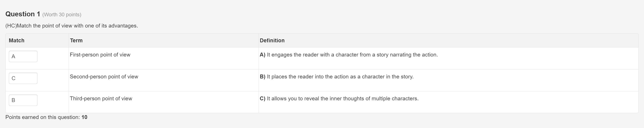
Task: Click the match box containing letter A
Action: [23, 56]
